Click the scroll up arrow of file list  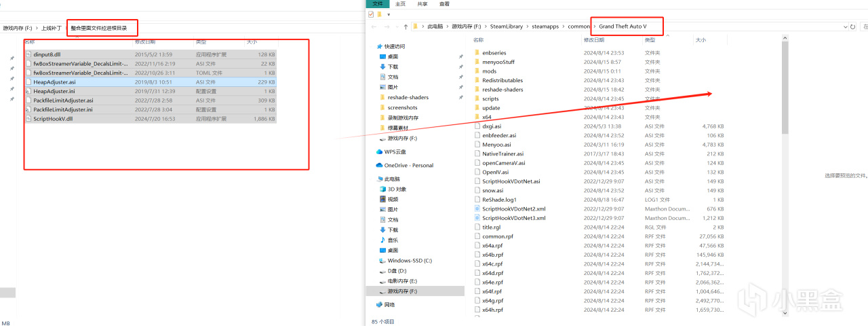[x=785, y=39]
